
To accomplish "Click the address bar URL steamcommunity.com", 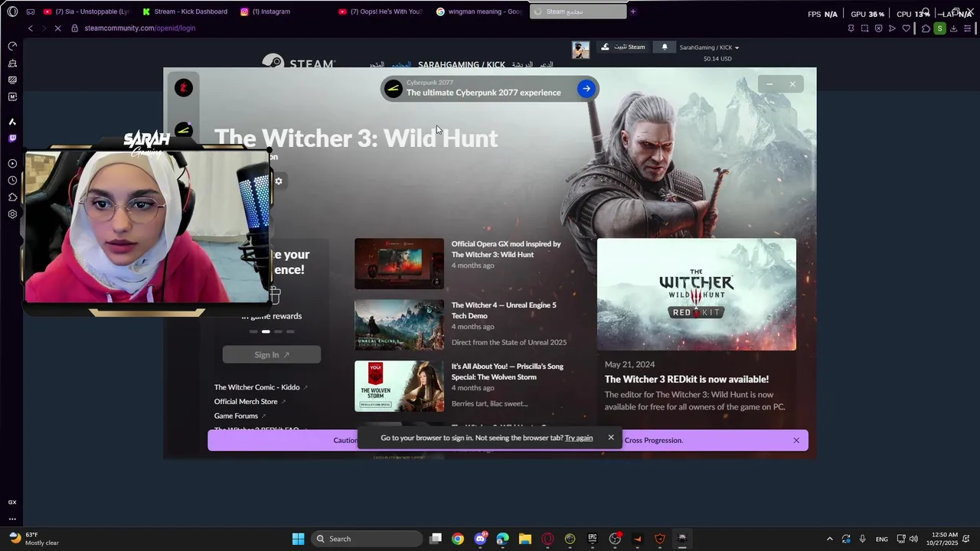I will (x=140, y=28).
